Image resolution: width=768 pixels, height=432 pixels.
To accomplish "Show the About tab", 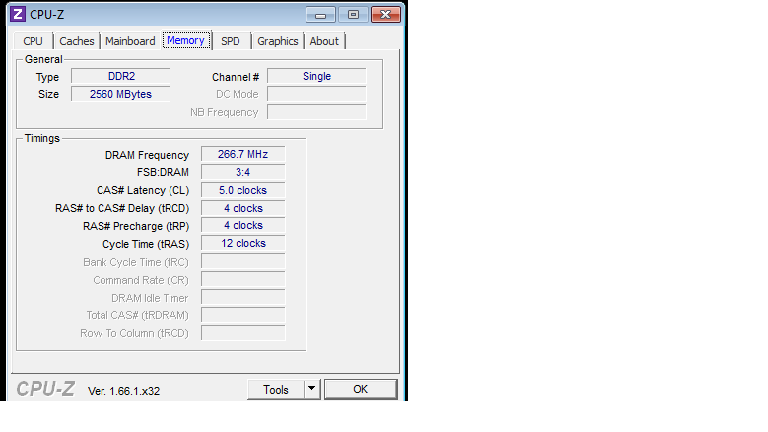I will click(x=324, y=41).
